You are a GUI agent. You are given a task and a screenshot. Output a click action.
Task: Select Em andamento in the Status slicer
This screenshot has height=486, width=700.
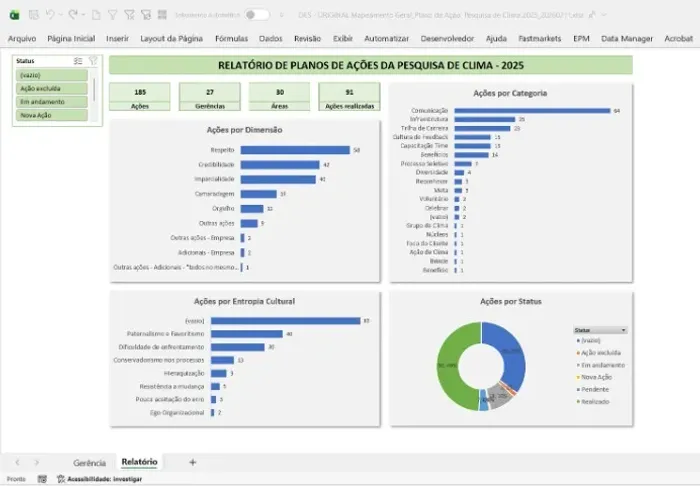(x=52, y=102)
